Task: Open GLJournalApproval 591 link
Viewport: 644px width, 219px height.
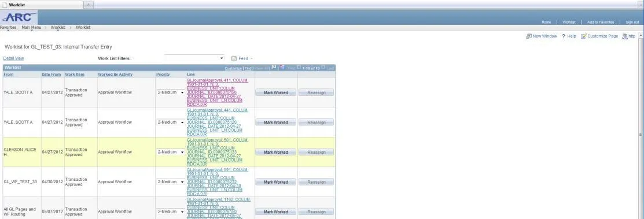Action: point(217,182)
